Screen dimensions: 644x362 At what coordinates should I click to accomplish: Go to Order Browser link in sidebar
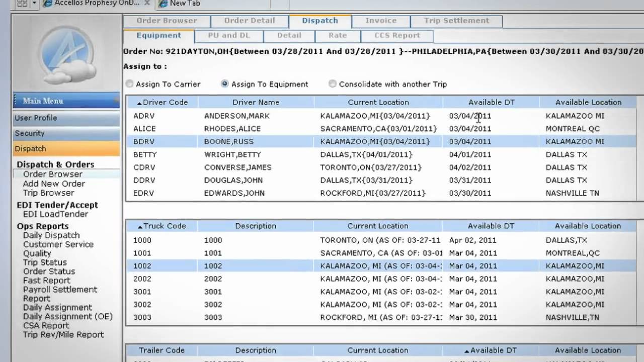(53, 174)
